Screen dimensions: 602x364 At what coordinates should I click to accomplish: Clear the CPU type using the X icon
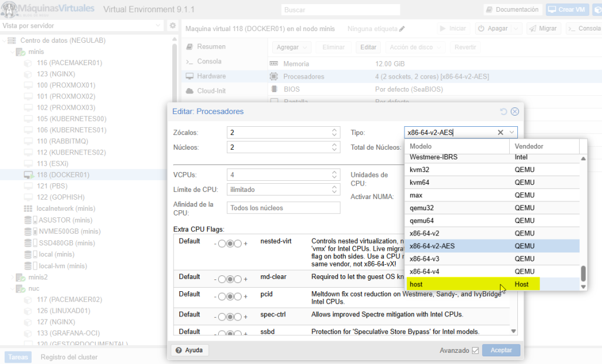click(500, 132)
